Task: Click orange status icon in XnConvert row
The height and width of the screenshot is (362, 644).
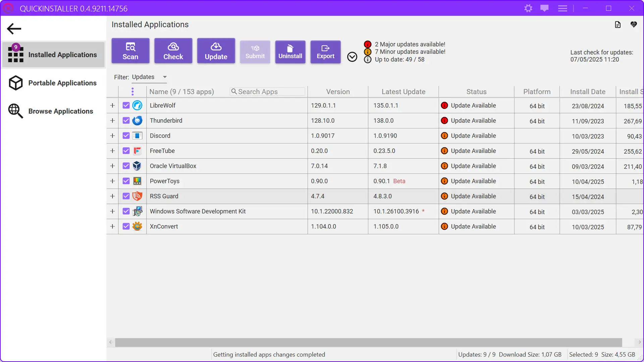Action: (444, 226)
